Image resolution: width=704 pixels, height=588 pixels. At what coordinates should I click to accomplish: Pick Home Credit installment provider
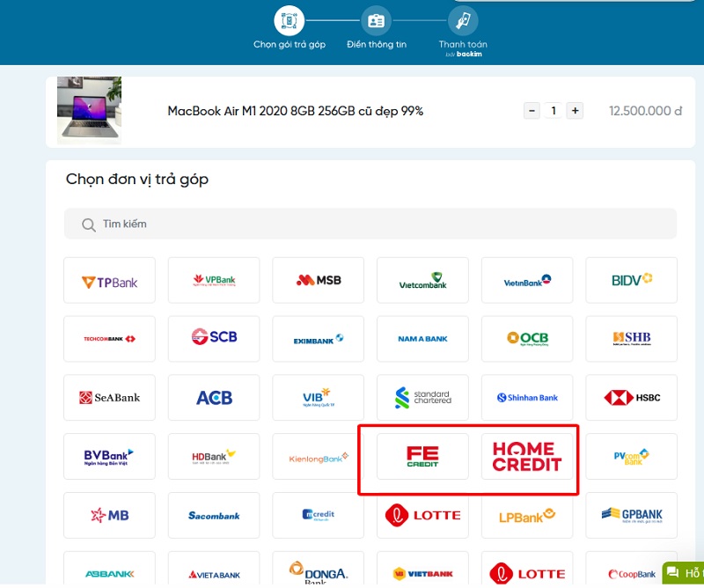527,456
